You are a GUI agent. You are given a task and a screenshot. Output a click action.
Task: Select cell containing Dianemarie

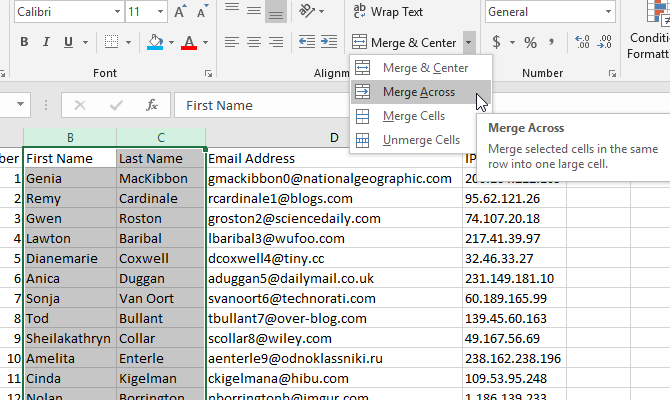coord(70,259)
